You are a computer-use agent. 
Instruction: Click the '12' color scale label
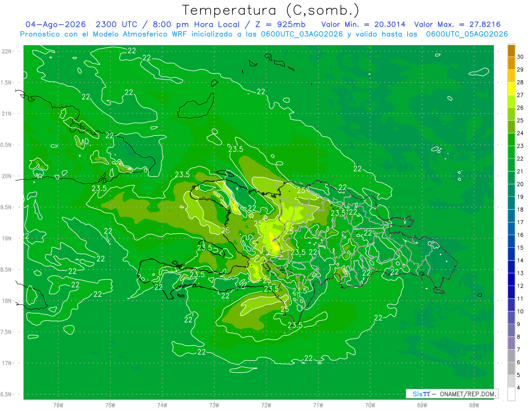[x=520, y=286]
